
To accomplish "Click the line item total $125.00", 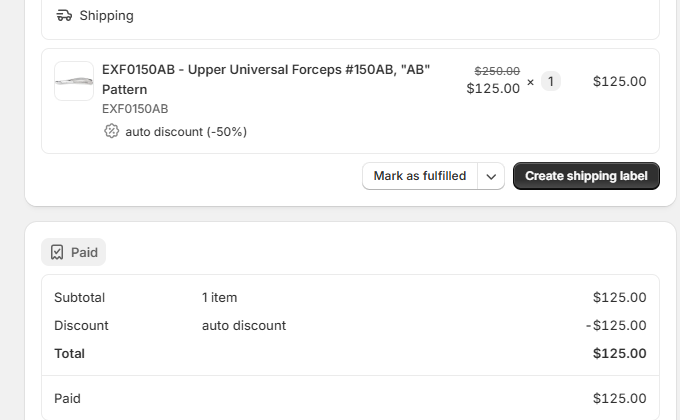I will 619,81.
